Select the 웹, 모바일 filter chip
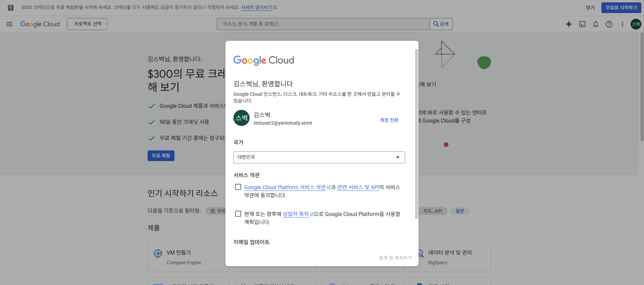Image resolution: width=644 pixels, height=285 pixels. (x=215, y=211)
